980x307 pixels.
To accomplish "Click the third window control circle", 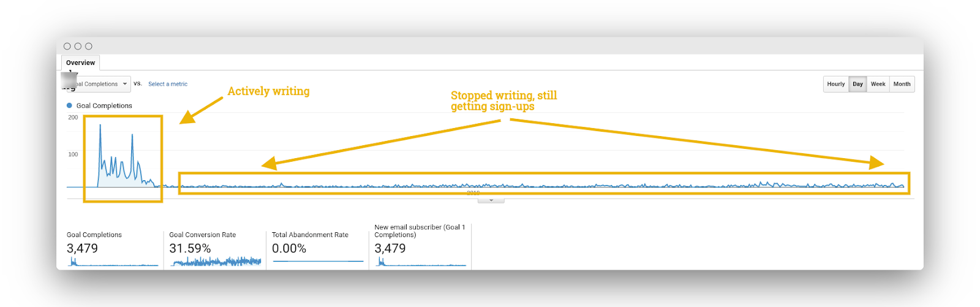I will click(89, 46).
